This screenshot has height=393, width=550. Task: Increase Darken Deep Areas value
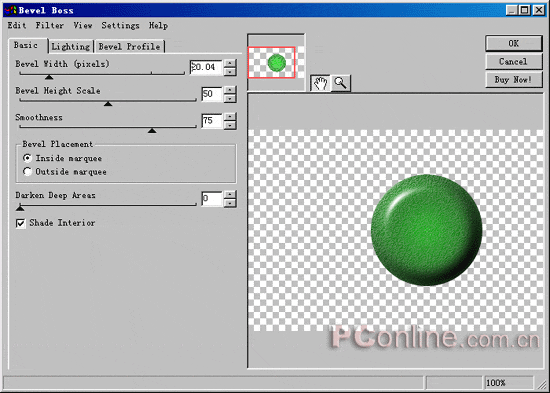230,194
